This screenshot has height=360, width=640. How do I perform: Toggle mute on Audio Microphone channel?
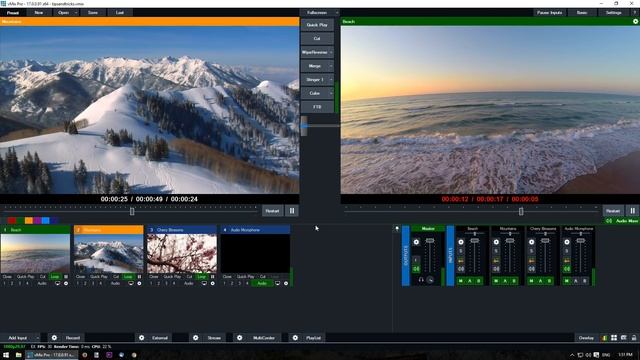567,269
